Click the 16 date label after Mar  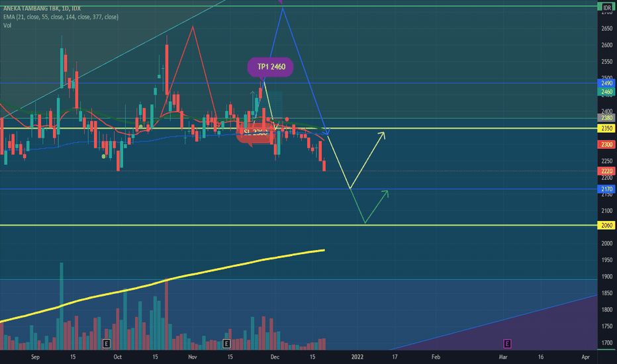click(x=541, y=357)
